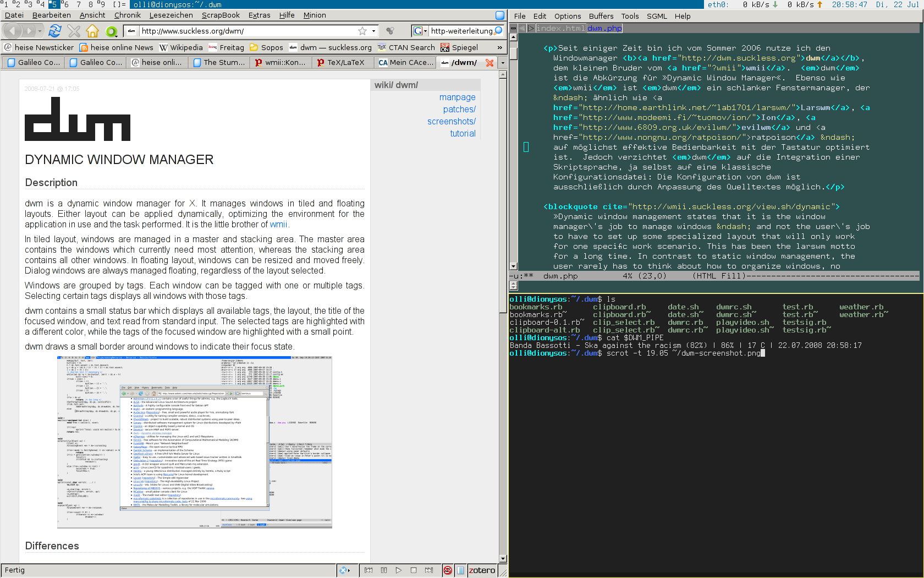Viewport: 924px width, 578px height.
Task: Click the blue panel icon in status bar
Action: click(461, 570)
